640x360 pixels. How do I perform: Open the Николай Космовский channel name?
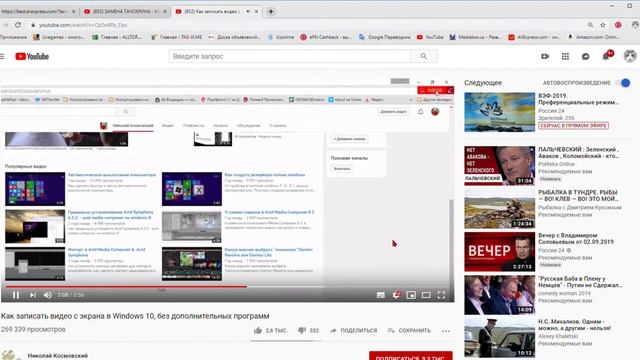[x=58, y=356]
